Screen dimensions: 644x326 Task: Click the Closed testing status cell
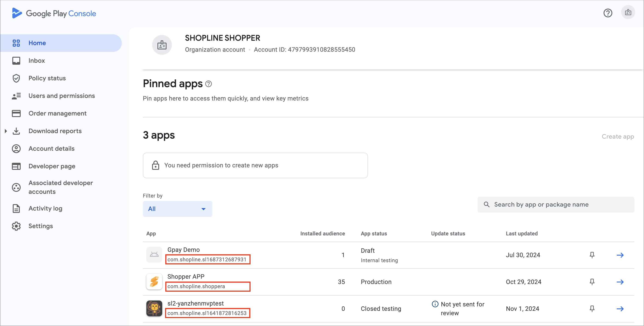click(x=381, y=308)
